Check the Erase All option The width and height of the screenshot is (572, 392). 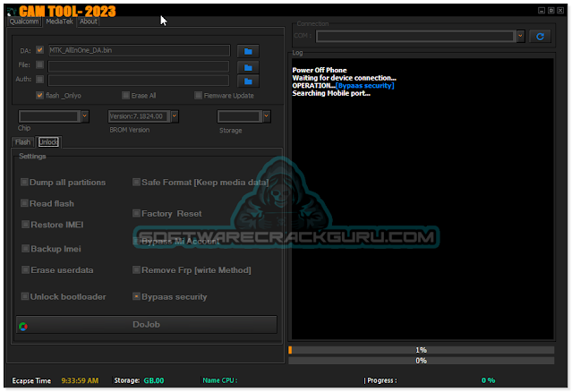coord(125,95)
